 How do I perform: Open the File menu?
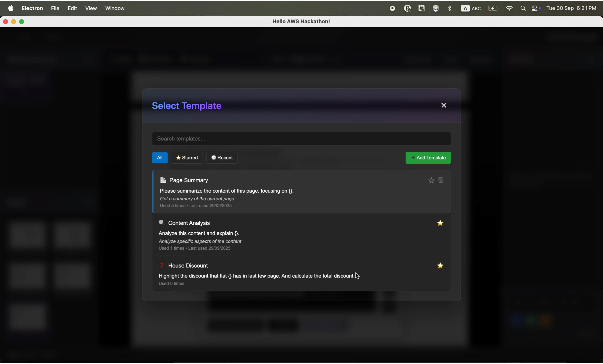pyautogui.click(x=55, y=8)
